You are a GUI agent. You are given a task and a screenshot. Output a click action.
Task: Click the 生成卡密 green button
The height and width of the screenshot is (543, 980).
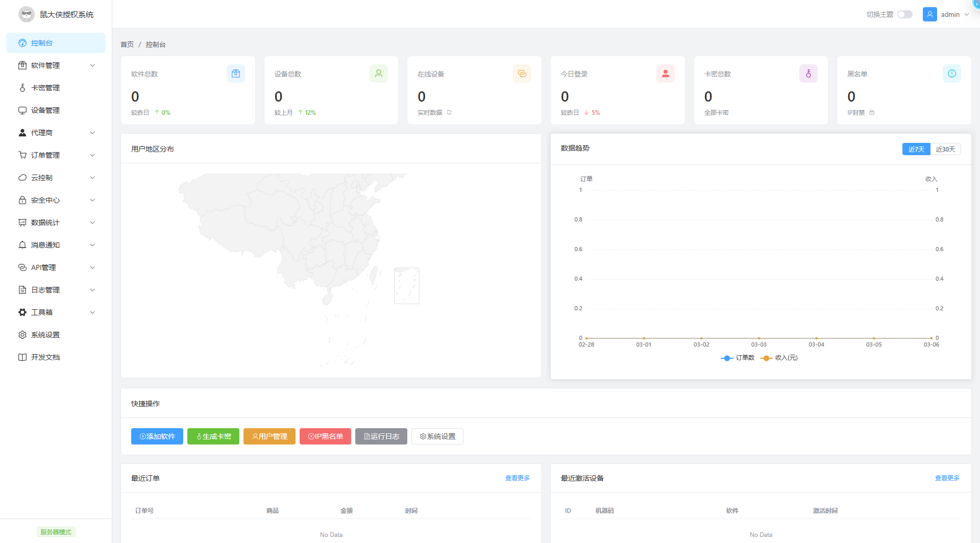[x=213, y=436]
